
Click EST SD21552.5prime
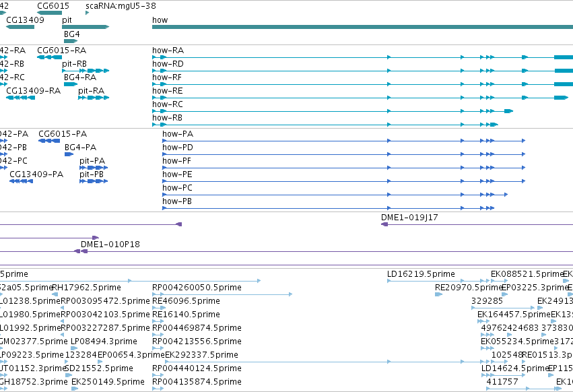tap(99, 368)
